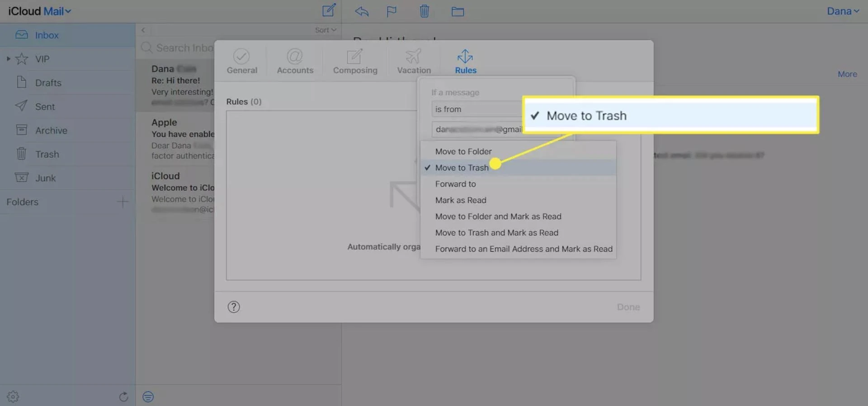Open the iCloud Mail app switcher dropdown
The image size is (868, 406).
(x=40, y=11)
